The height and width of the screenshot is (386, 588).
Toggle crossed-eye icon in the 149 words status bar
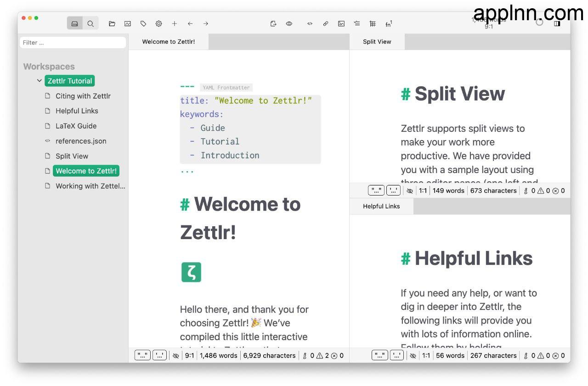[x=410, y=191]
